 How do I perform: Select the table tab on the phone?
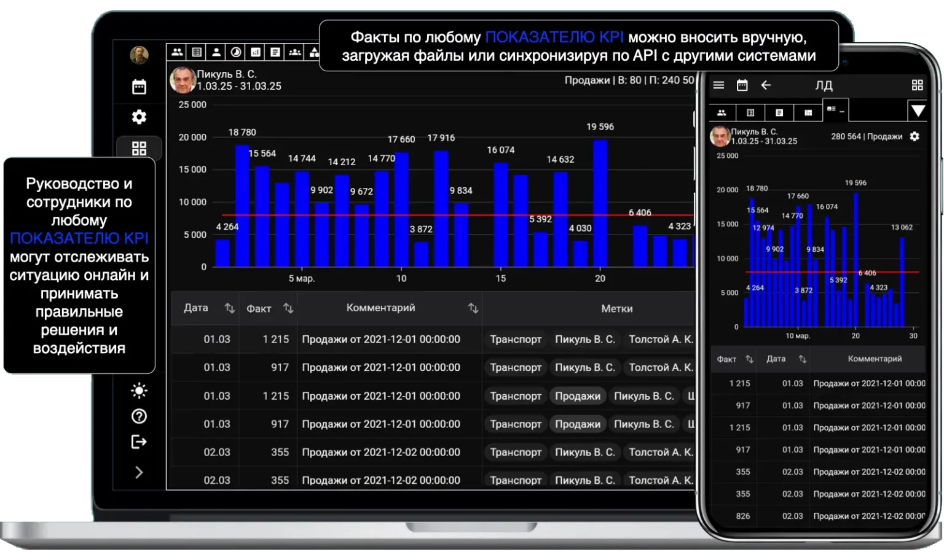(750, 112)
